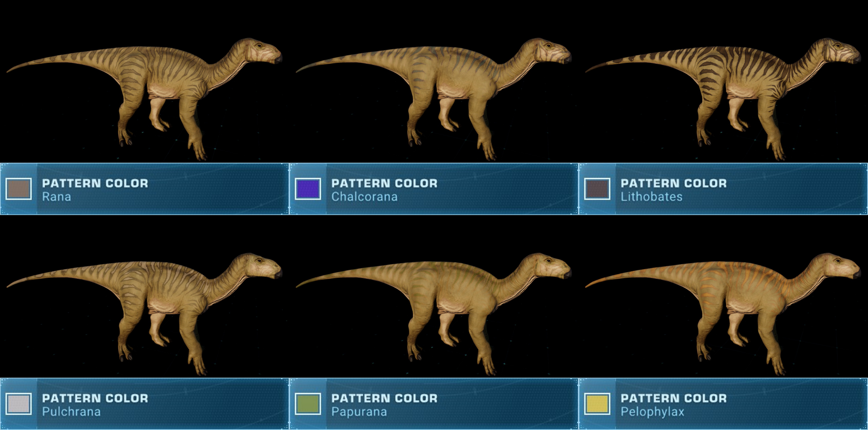Click the light gray Pulchrana color swatch
This screenshot has width=868, height=430.
[x=19, y=404]
